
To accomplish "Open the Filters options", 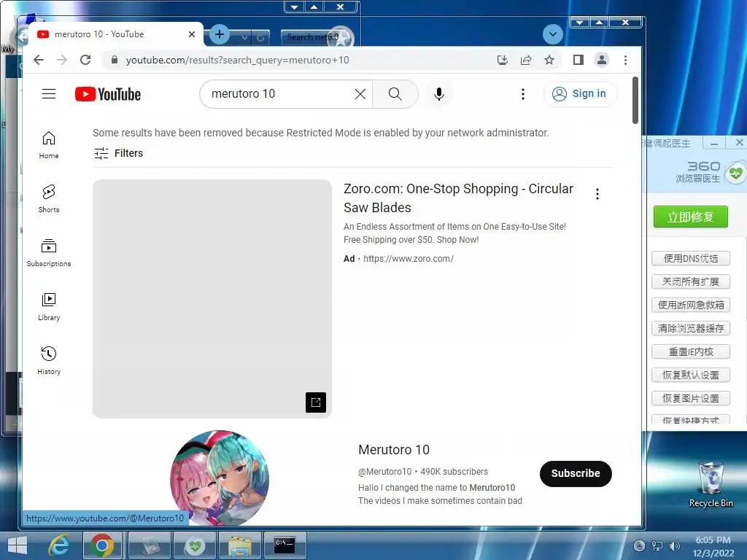I will coord(119,153).
